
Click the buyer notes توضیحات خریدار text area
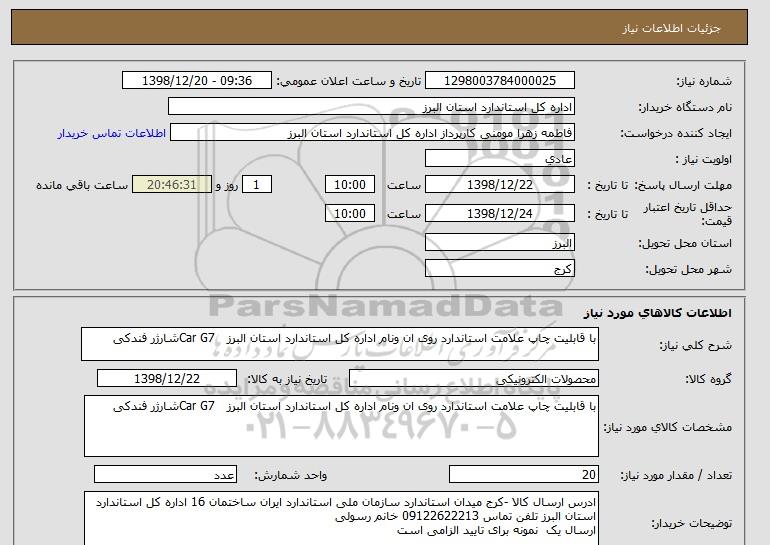pyautogui.click(x=341, y=518)
